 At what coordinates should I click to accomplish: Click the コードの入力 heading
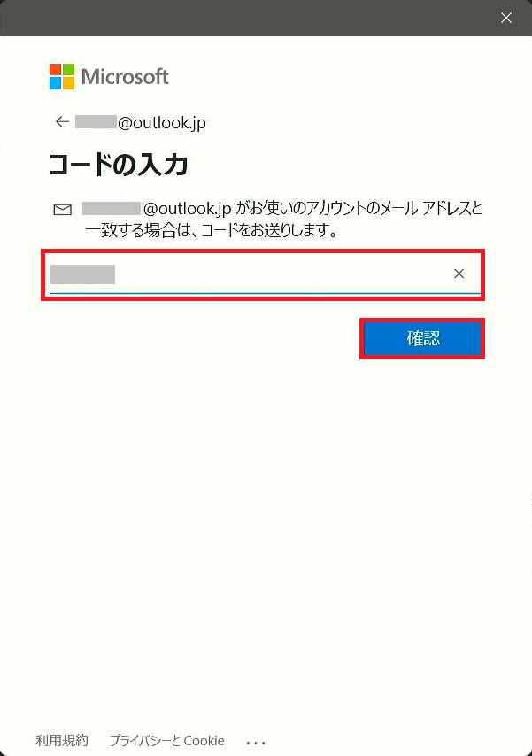118,165
